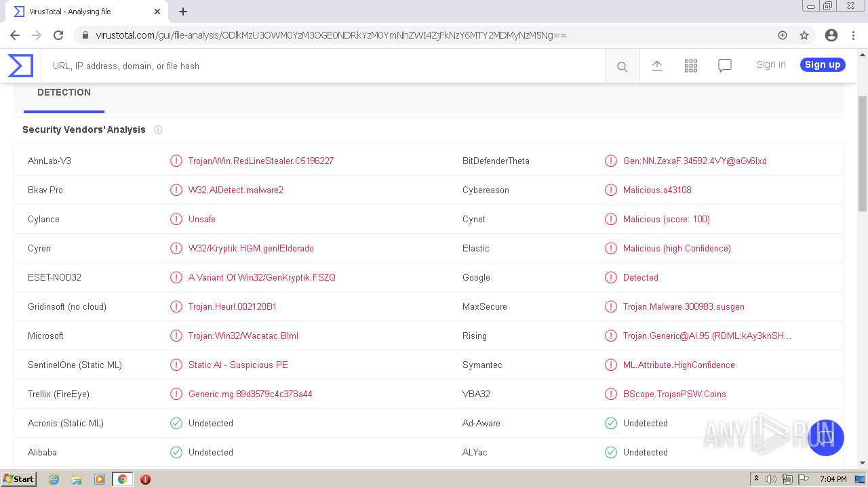This screenshot has width=868, height=488.
Task: Click Acronis (Static ML) Undetected status
Action: (211, 423)
